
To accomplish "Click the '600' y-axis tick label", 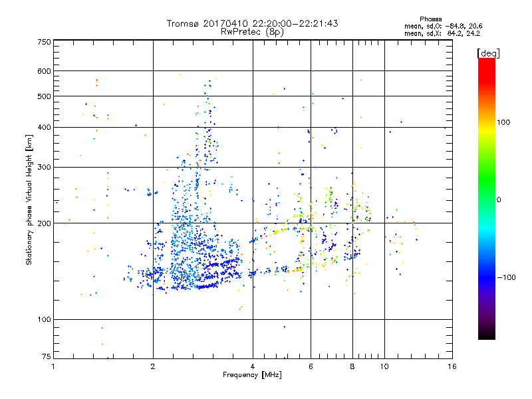I will [45, 71].
